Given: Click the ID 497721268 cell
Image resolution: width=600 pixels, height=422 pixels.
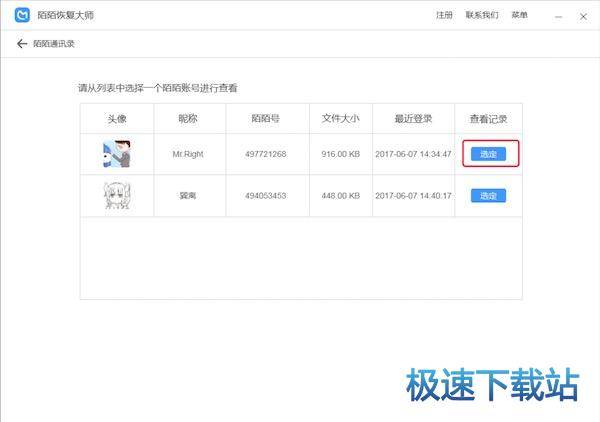Looking at the screenshot, I should (266, 154).
